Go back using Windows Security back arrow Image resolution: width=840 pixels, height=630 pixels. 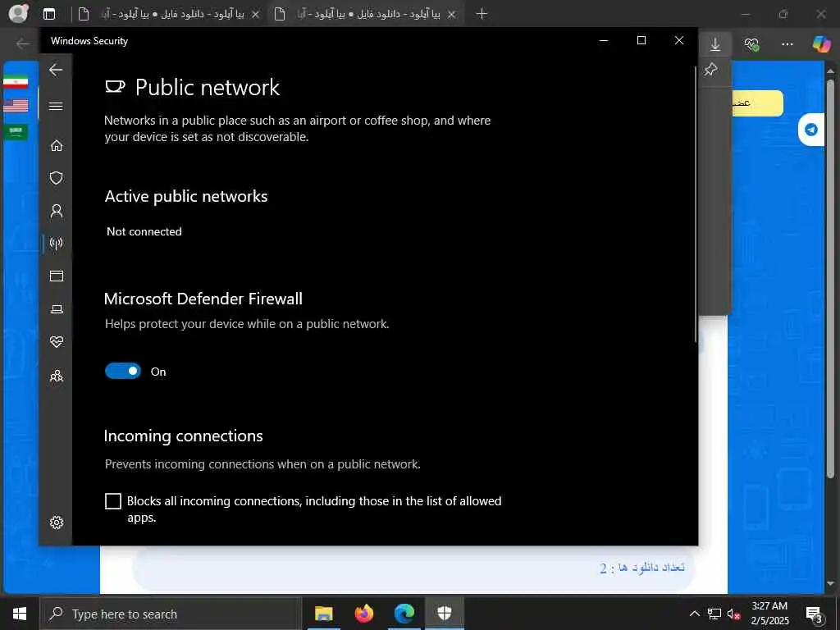(x=56, y=70)
